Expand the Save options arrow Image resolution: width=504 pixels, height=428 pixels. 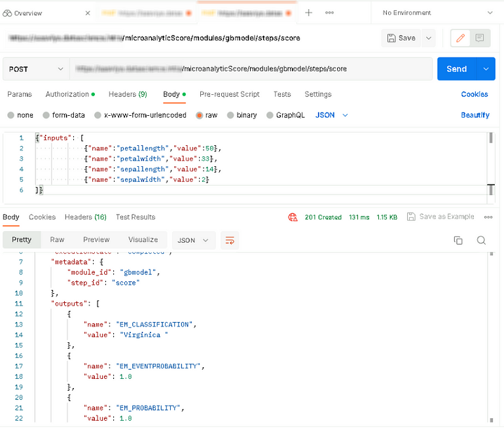point(429,38)
